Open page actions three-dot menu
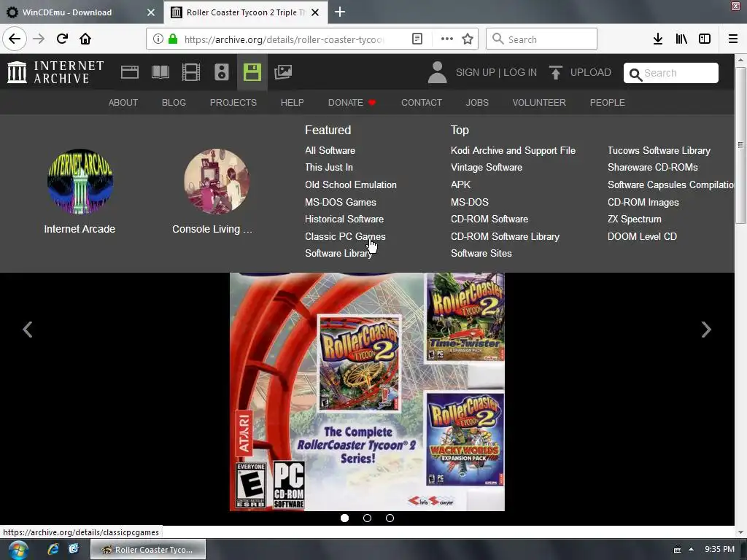747x560 pixels. [447, 39]
